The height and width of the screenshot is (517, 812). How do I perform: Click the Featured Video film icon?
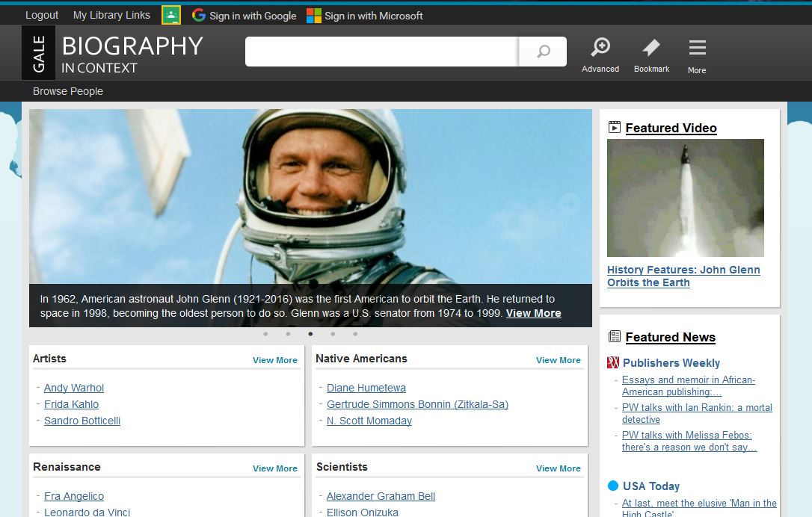(x=614, y=127)
